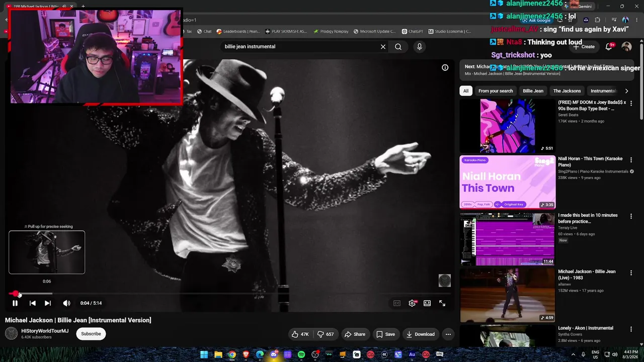Viewport: 644px width, 362px height.
Task: Open the Prodigy Roleplay bookmark
Action: click(331, 31)
